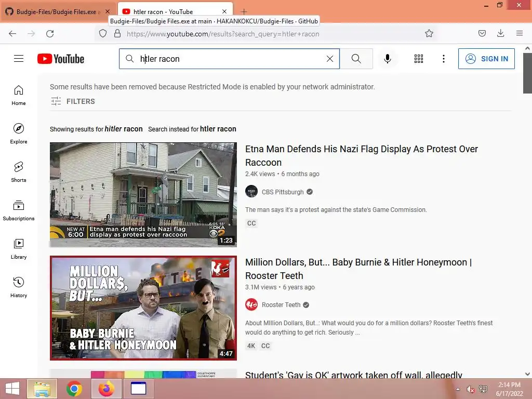This screenshot has width=532, height=399.
Task: Start voice search with the microphone icon
Action: tap(388, 59)
